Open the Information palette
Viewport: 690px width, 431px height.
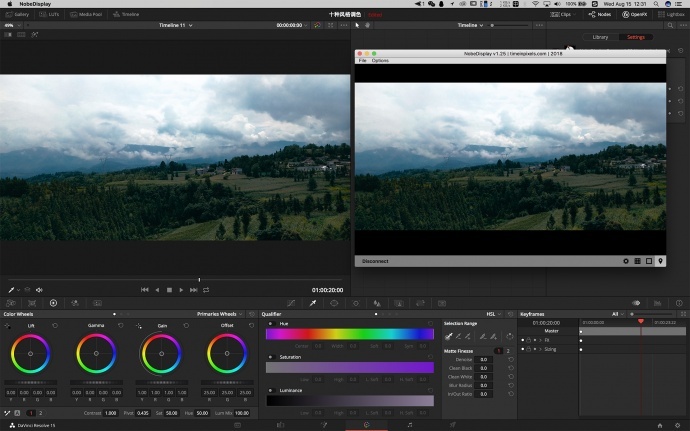tap(679, 303)
